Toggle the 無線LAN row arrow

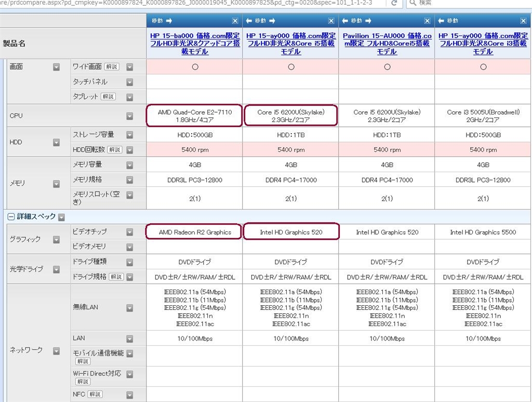pyautogui.click(x=129, y=308)
